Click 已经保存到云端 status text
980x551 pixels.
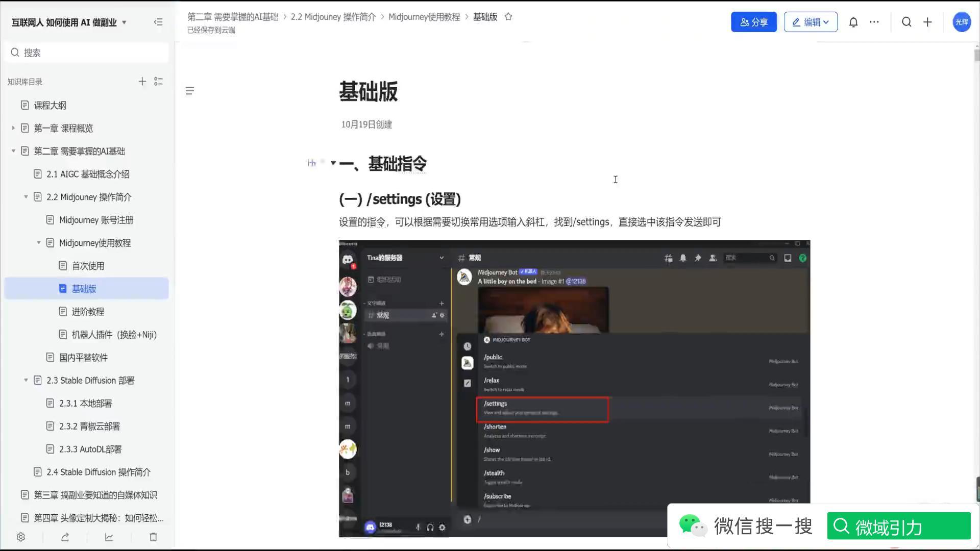point(211,30)
